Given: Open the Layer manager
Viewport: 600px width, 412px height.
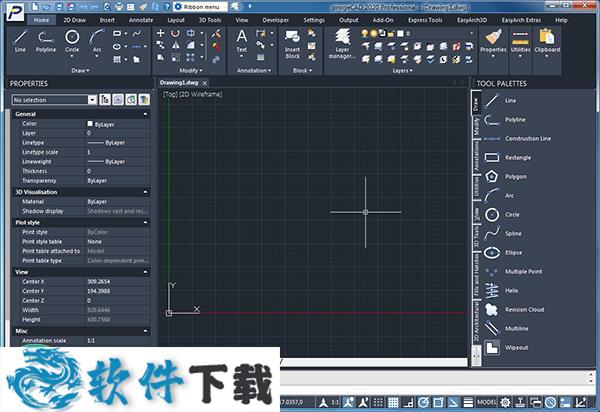Looking at the screenshot, I should pyautogui.click(x=342, y=44).
